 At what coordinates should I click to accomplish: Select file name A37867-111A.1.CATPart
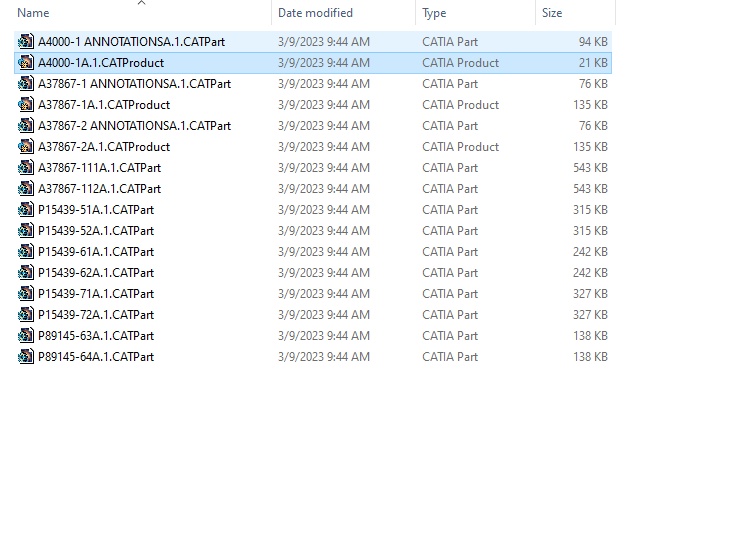click(x=99, y=168)
